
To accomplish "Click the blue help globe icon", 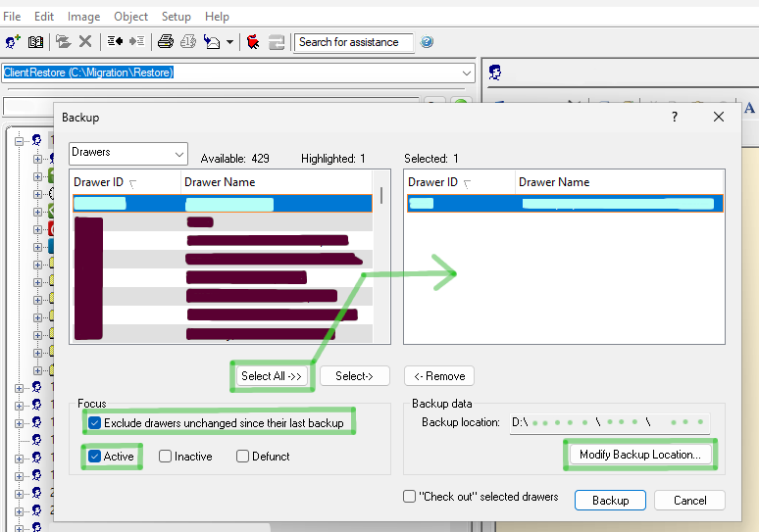I will [x=427, y=41].
